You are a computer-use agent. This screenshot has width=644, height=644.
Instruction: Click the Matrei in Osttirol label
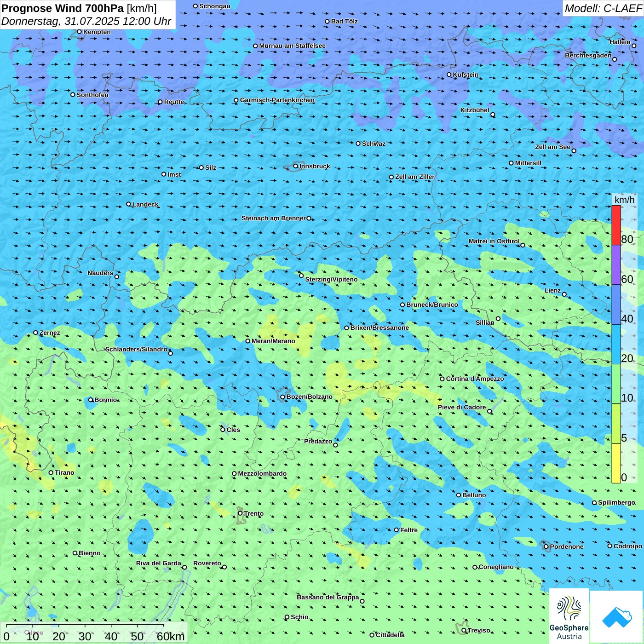494,241
